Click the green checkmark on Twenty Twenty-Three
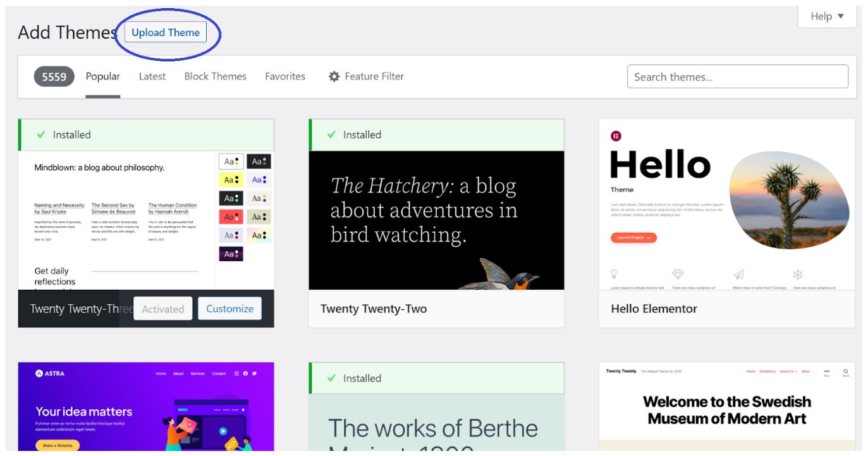The height and width of the screenshot is (456, 868). pos(41,135)
